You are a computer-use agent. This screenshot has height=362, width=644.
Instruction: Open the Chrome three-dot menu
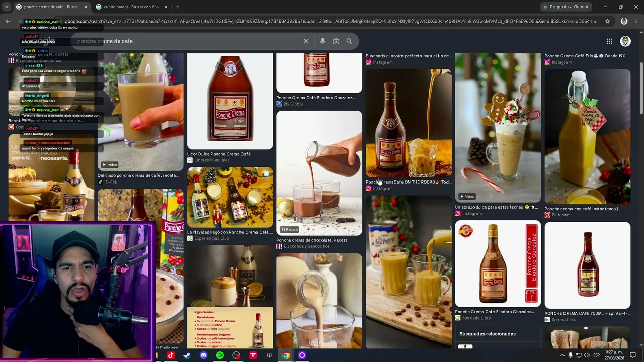[635, 21]
